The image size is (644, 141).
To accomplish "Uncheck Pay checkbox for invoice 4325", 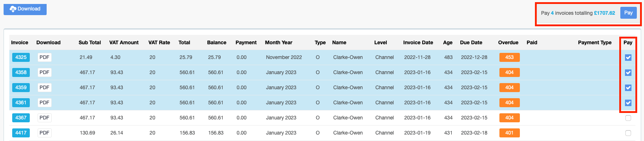I will 628,58.
